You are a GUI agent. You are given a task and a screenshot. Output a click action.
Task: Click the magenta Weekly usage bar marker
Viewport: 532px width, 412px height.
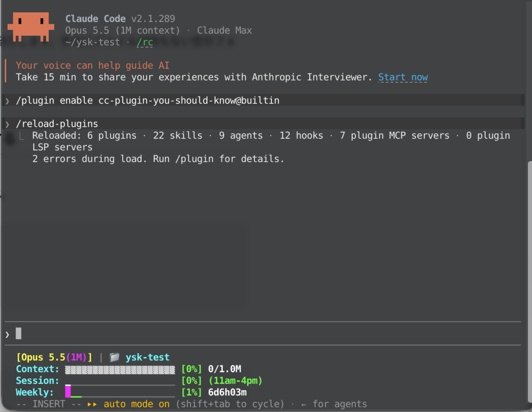point(68,391)
